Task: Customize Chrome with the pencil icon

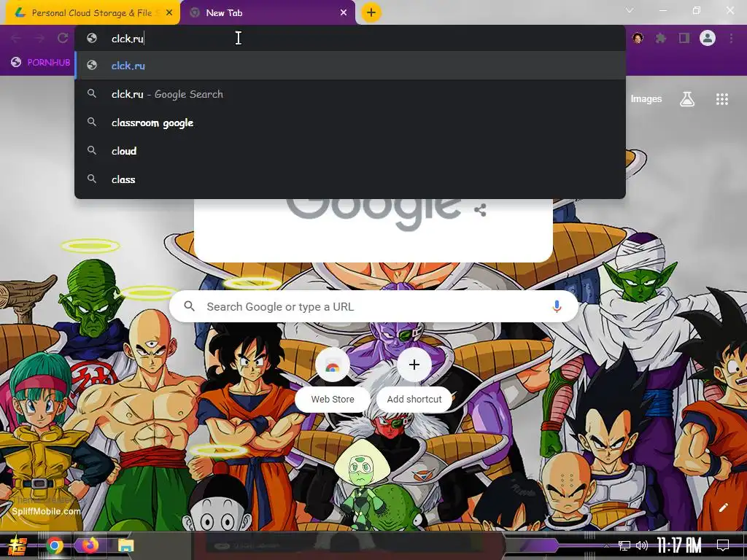Action: [723, 507]
